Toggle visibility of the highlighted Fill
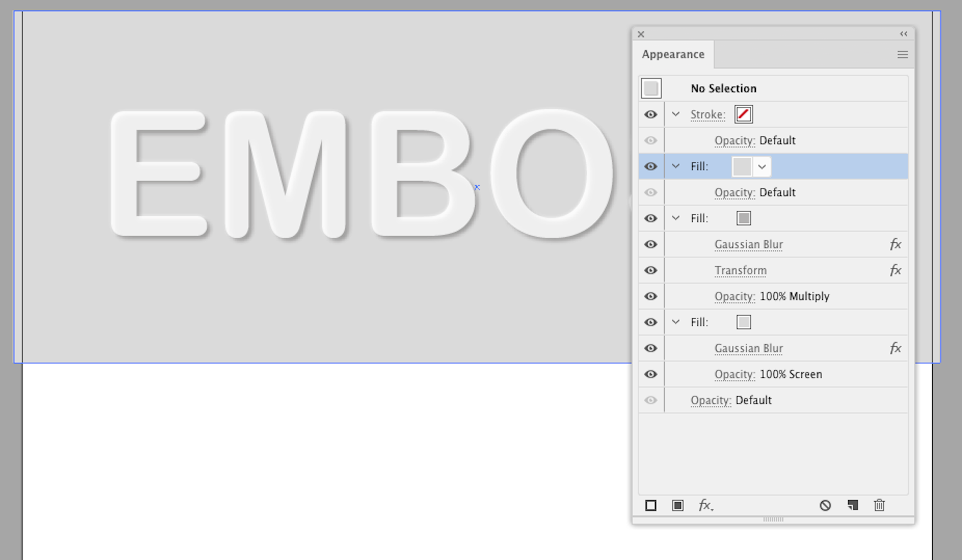The height and width of the screenshot is (560, 962). tap(651, 166)
